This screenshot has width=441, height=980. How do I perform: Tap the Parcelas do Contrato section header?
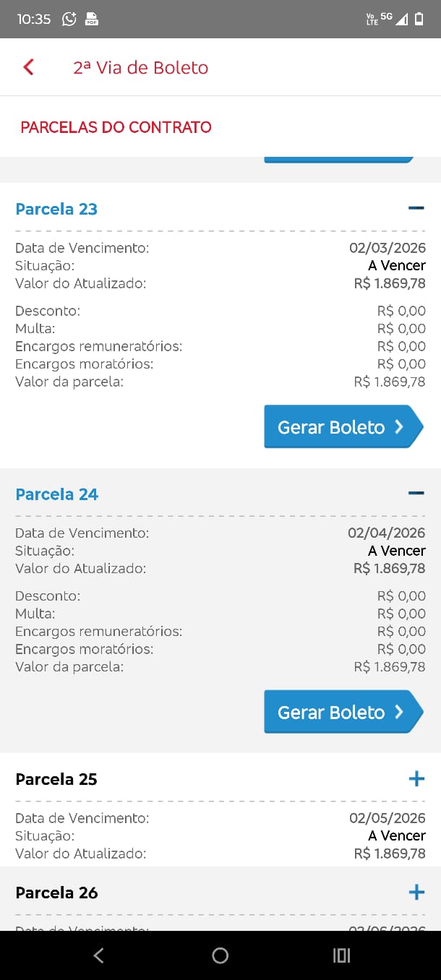[116, 127]
